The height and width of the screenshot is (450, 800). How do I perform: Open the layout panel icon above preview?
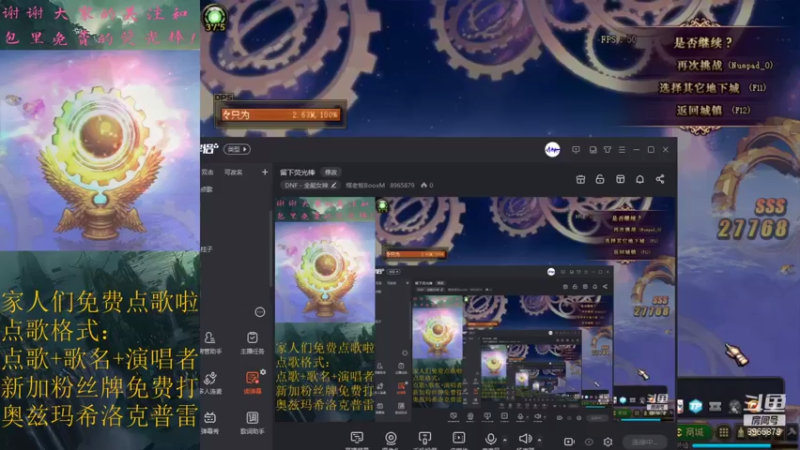click(x=620, y=179)
